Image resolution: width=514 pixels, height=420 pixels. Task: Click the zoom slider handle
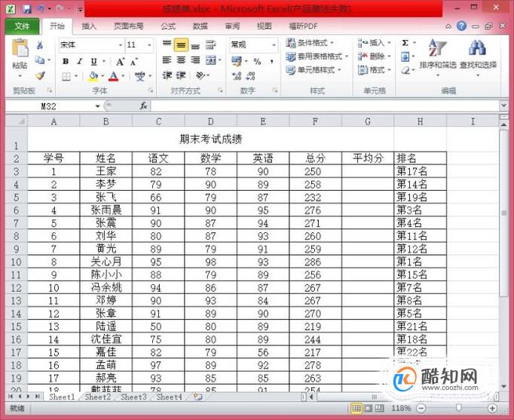point(458,407)
